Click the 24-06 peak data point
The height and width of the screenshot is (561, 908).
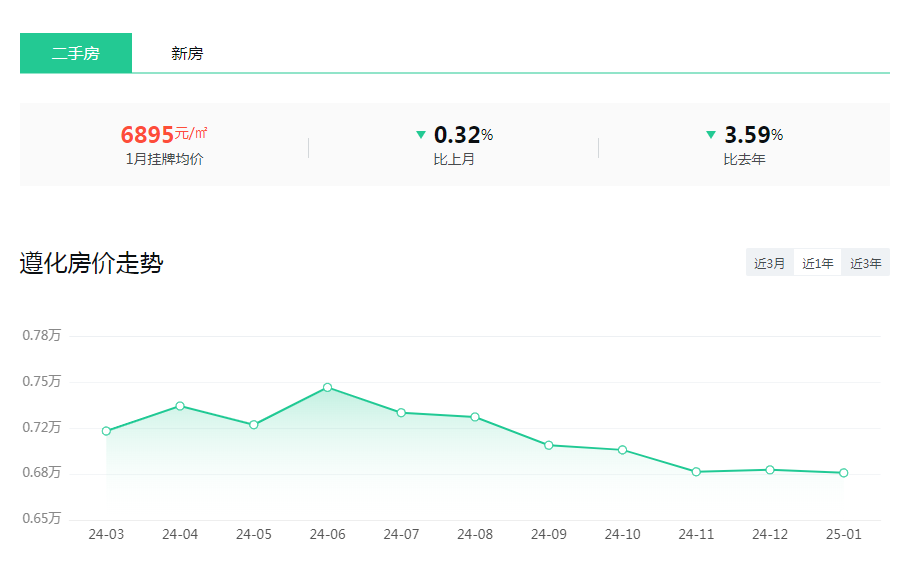coord(327,387)
